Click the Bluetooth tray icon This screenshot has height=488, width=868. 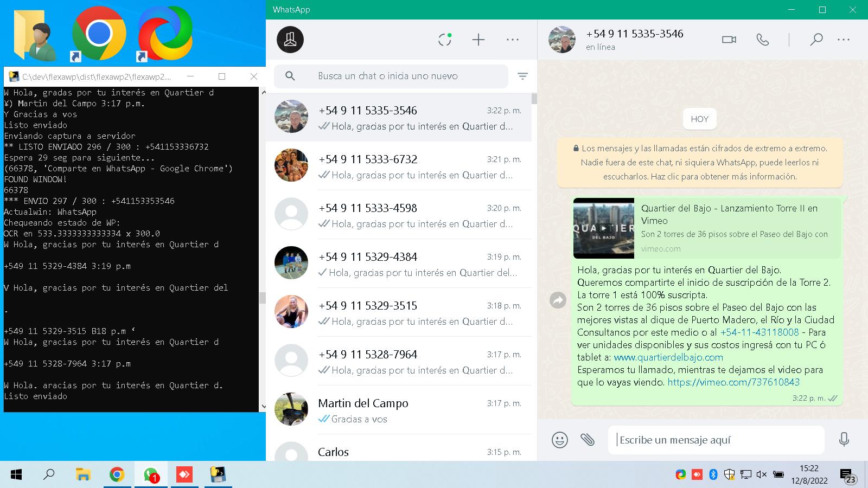click(x=713, y=474)
